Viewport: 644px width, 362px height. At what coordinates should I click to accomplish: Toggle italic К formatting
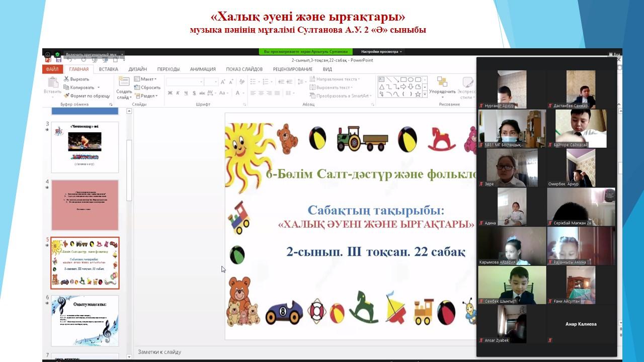(178, 93)
